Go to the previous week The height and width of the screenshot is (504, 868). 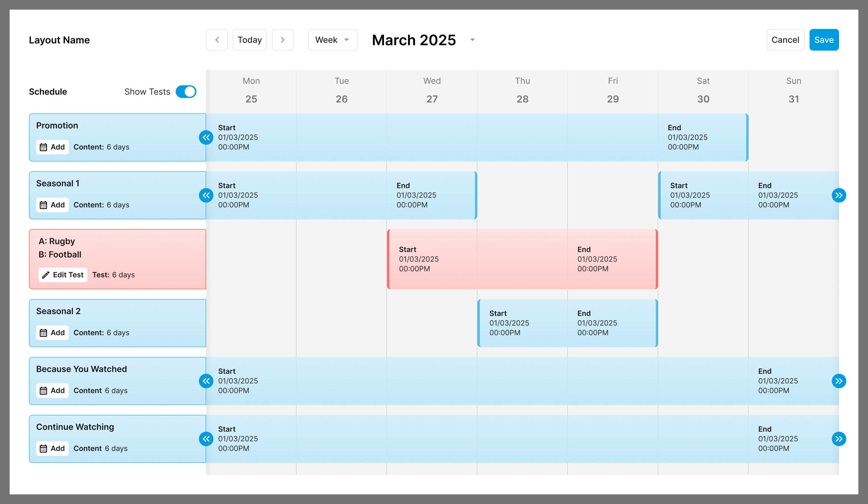point(217,40)
